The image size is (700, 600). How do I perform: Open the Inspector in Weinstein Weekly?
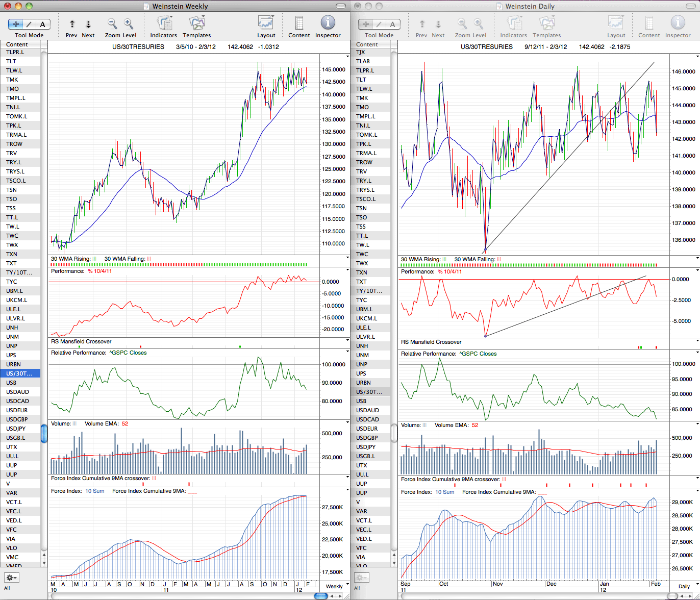pos(328,23)
